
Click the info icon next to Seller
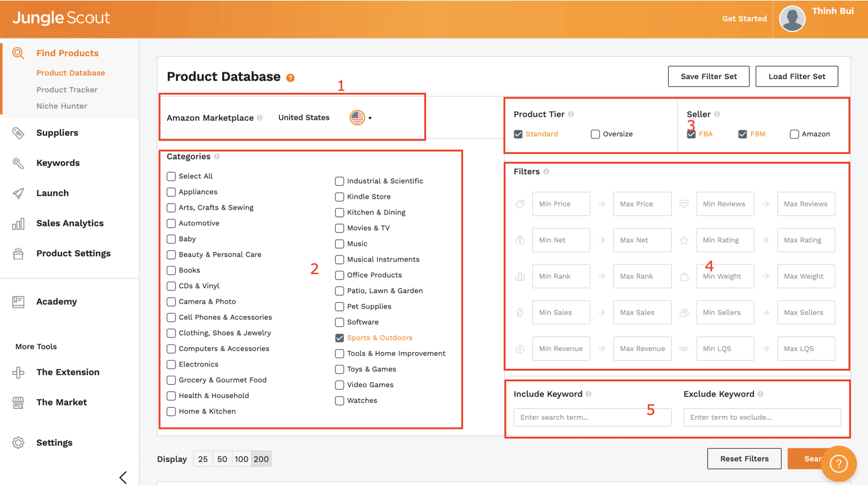(x=717, y=114)
